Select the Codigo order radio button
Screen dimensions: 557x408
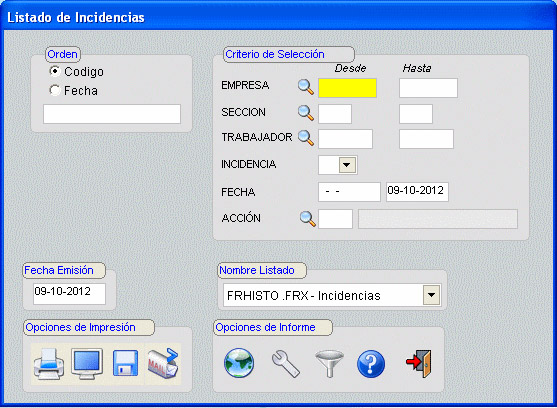coord(55,71)
